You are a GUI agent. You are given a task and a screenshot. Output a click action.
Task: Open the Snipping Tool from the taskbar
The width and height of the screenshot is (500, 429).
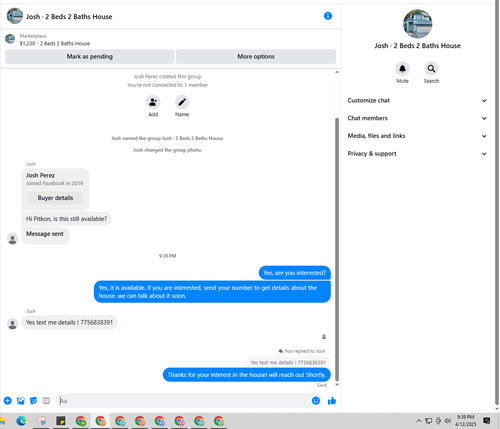41,421
